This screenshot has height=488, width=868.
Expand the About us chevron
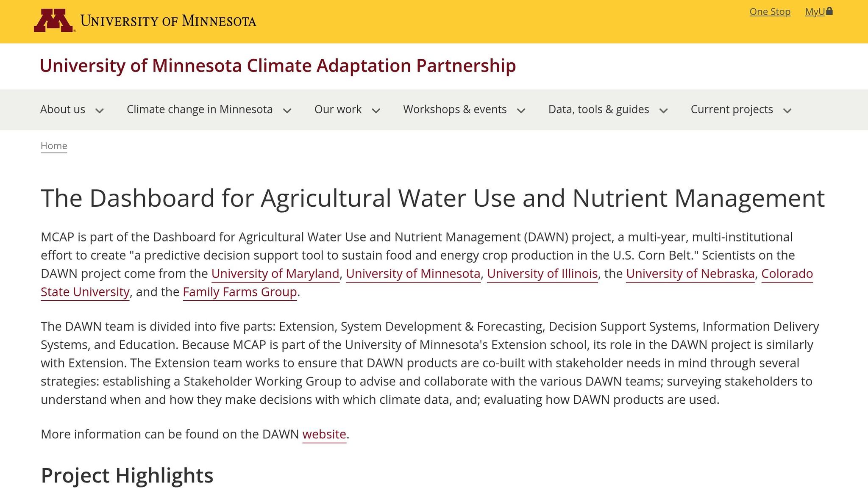100,111
